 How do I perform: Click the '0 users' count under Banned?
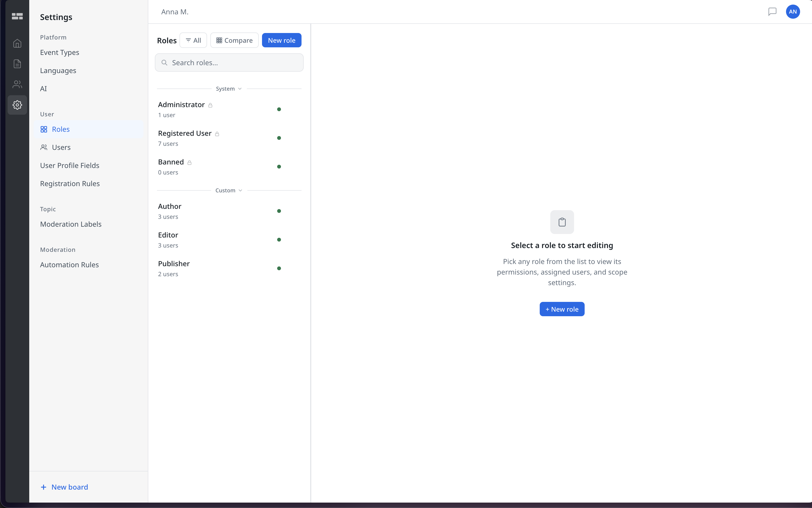[168, 172]
